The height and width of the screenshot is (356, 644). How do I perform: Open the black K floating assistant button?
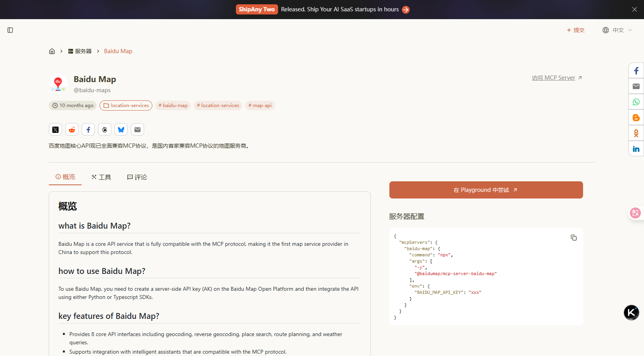(632, 313)
